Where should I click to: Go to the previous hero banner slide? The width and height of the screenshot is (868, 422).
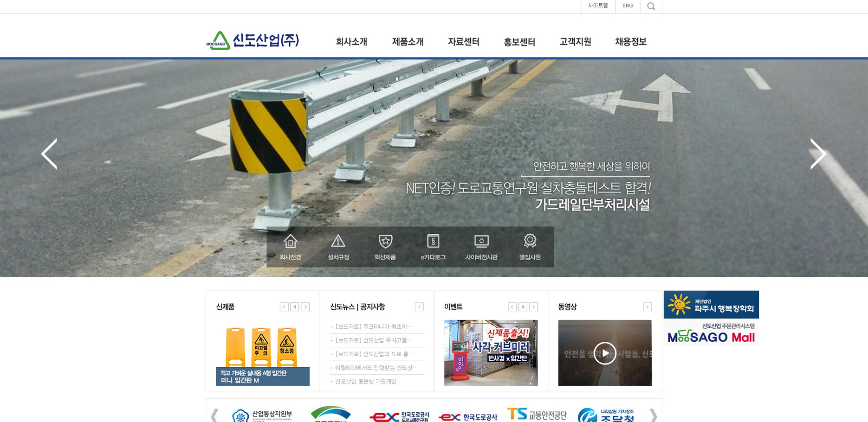(x=49, y=154)
